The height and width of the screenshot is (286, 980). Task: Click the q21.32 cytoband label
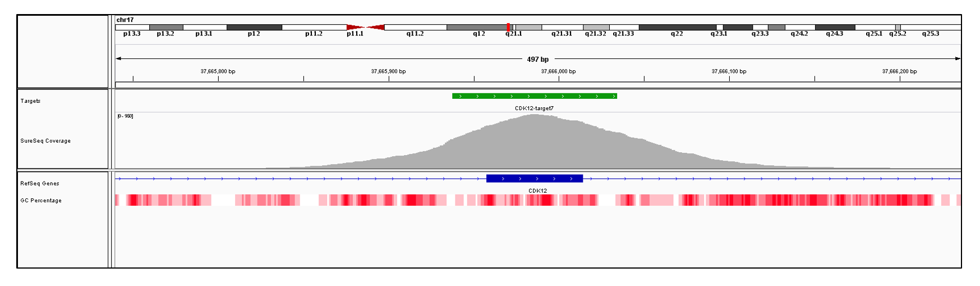point(596,34)
